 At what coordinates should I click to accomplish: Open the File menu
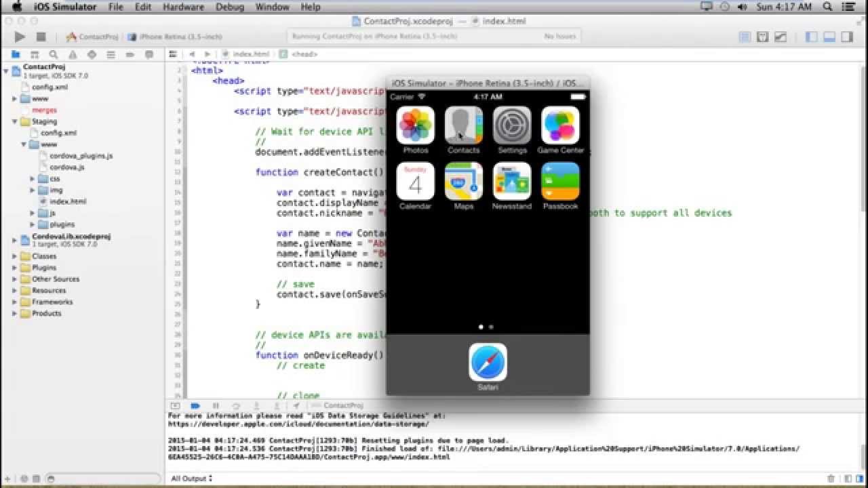(116, 7)
